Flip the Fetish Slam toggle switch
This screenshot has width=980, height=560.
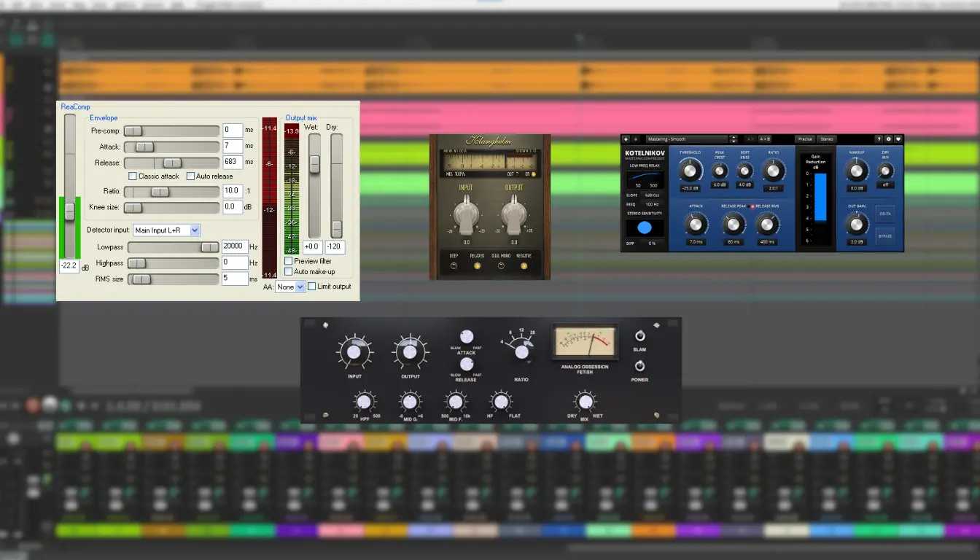click(x=640, y=336)
